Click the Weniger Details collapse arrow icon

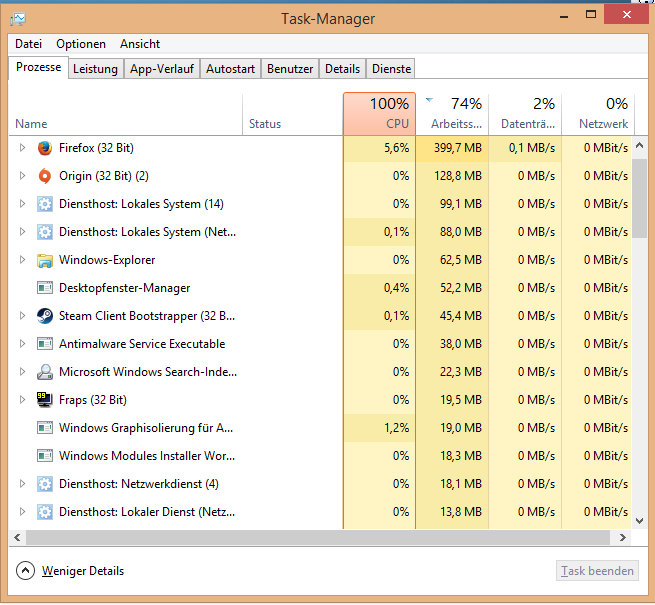point(25,571)
